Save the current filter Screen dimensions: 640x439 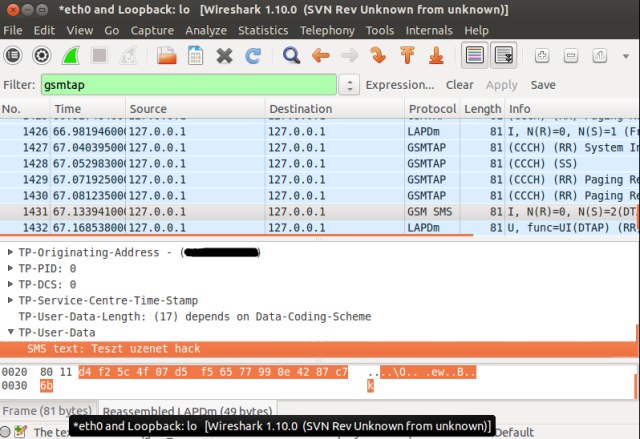click(543, 85)
